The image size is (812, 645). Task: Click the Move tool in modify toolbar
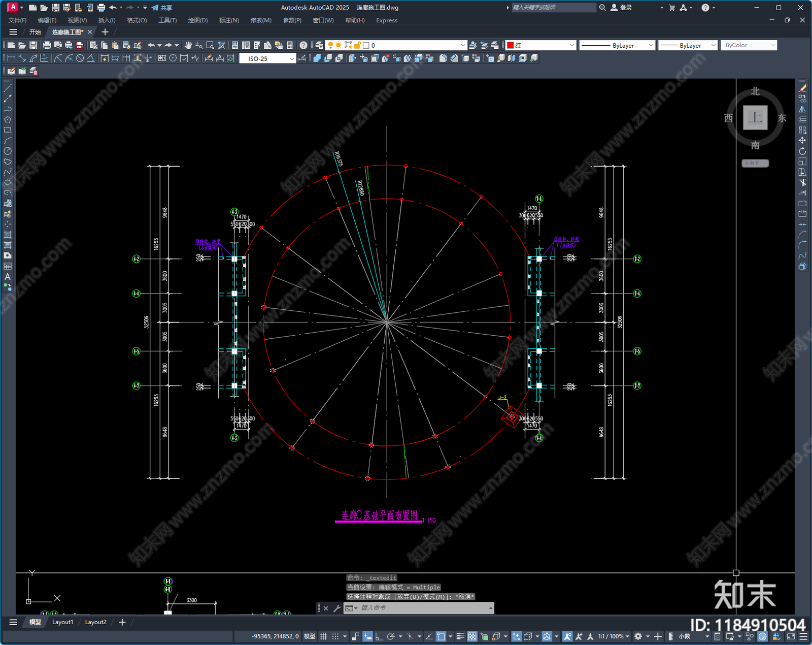802,140
